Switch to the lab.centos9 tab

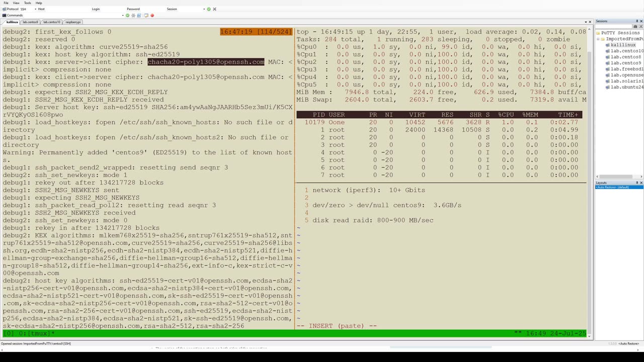coord(30,22)
